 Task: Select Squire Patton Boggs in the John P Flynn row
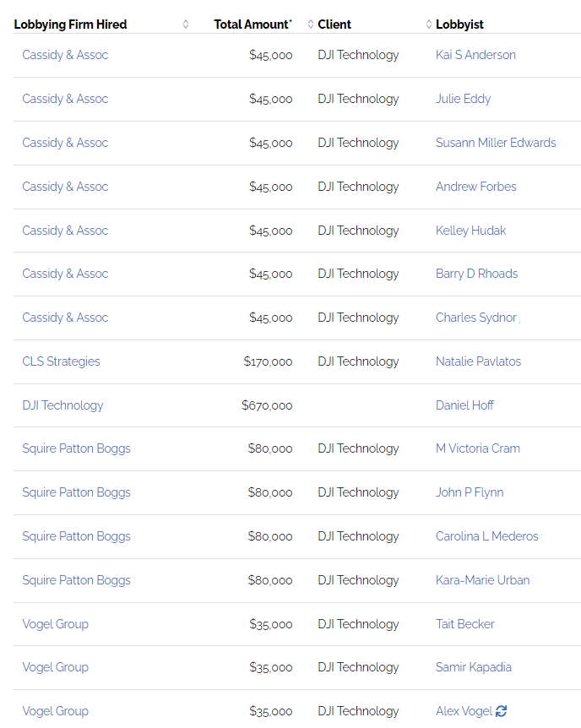(76, 492)
